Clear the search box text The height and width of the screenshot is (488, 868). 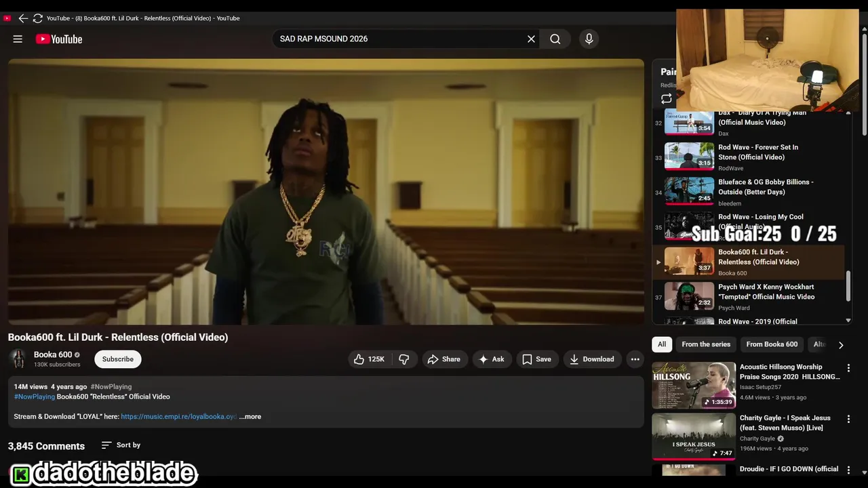point(531,39)
